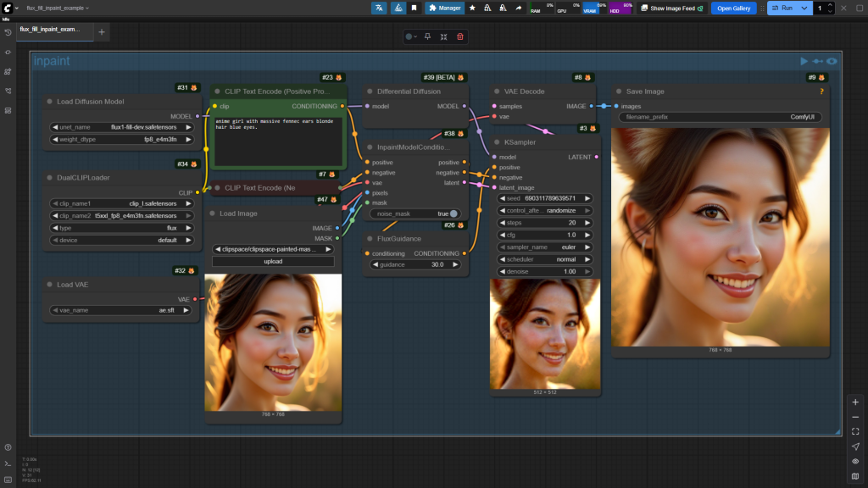Toggle inpaint group visibility eye icon
The image size is (868, 488).
(832, 61)
